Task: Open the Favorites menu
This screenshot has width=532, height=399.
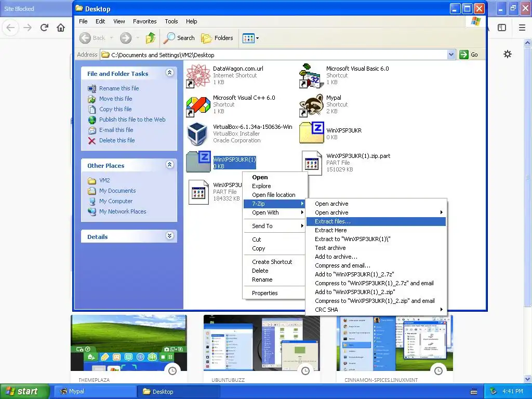Action: point(144,21)
